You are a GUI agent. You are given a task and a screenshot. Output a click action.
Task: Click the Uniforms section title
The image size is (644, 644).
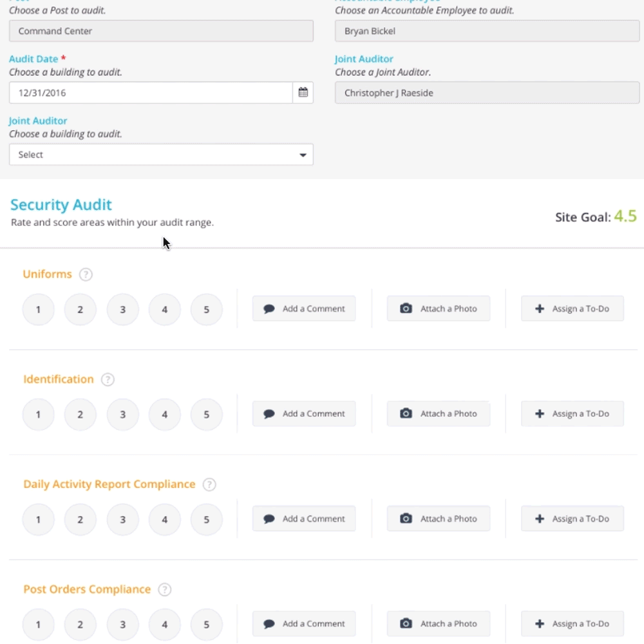pos(47,274)
